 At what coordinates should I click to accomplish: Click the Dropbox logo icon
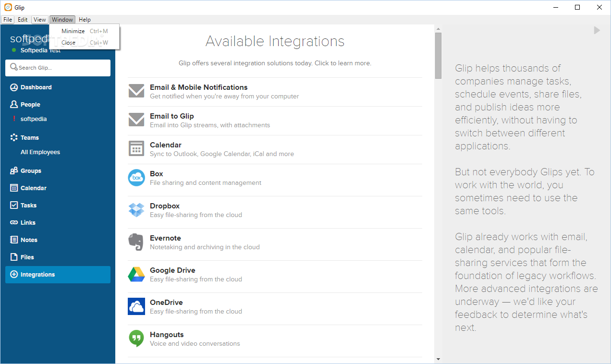click(x=136, y=210)
